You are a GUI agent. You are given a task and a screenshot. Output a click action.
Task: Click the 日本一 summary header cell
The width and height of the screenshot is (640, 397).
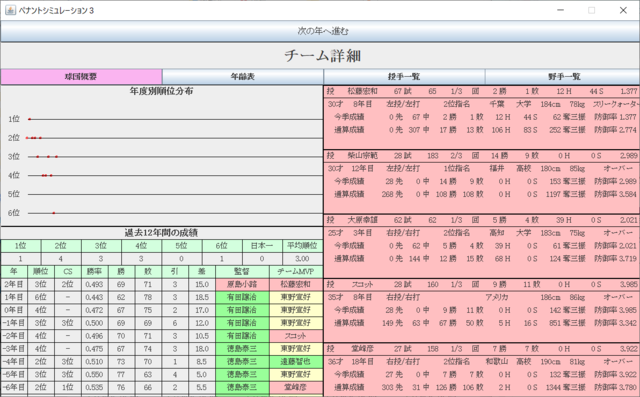click(x=262, y=246)
